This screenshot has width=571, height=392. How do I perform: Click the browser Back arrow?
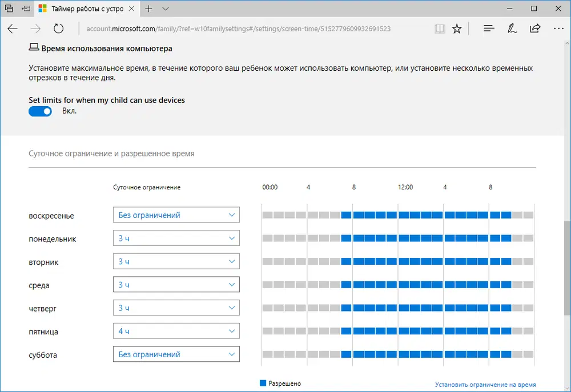coord(13,29)
